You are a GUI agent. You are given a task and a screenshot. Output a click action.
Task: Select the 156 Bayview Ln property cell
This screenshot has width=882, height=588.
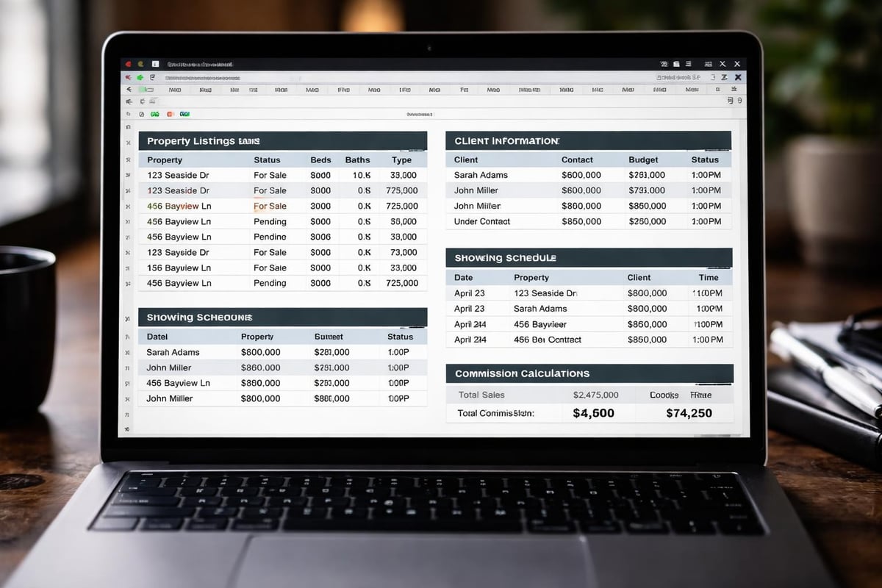pos(179,268)
